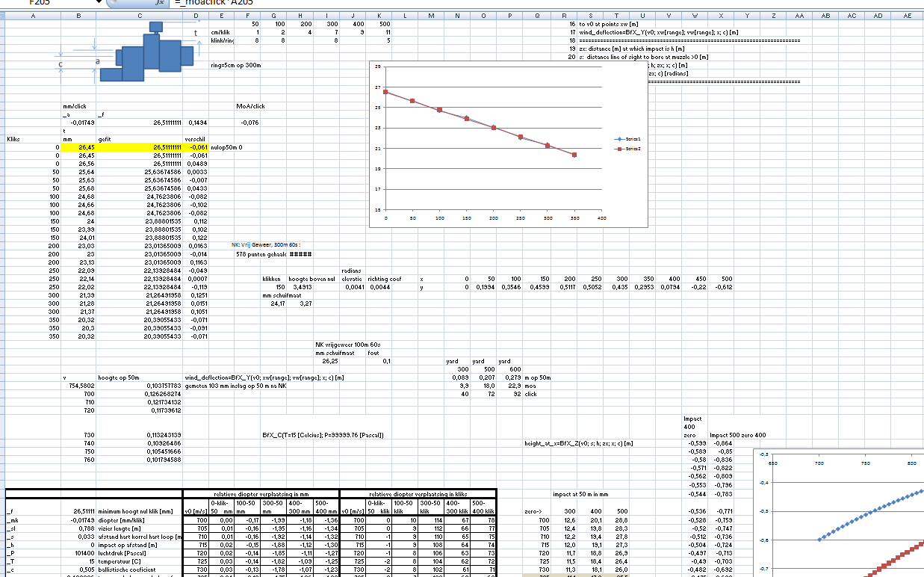Image resolution: width=924 pixels, height=577 pixels.
Task: Select column AA by its header
Action: 799,15
